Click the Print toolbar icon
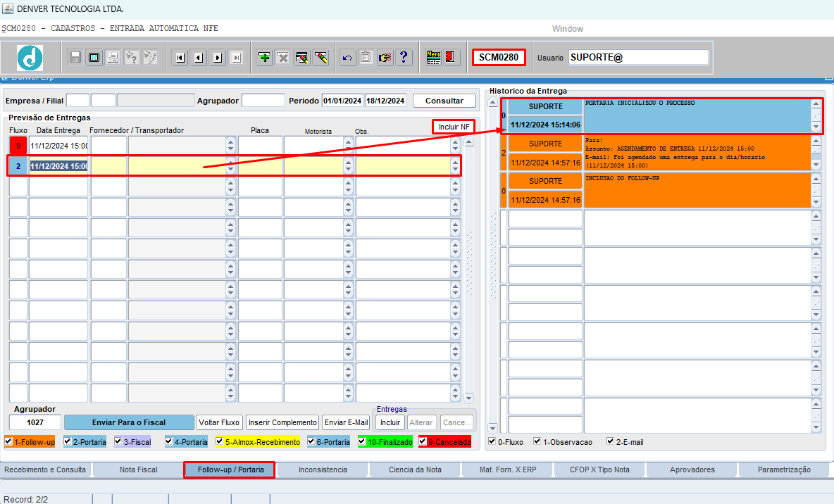 coord(113,58)
